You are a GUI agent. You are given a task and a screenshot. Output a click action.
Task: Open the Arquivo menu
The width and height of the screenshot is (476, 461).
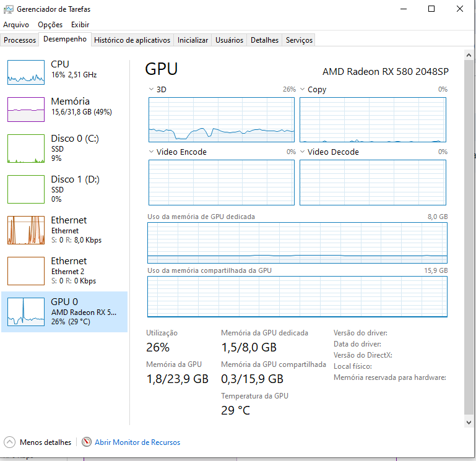pos(16,25)
